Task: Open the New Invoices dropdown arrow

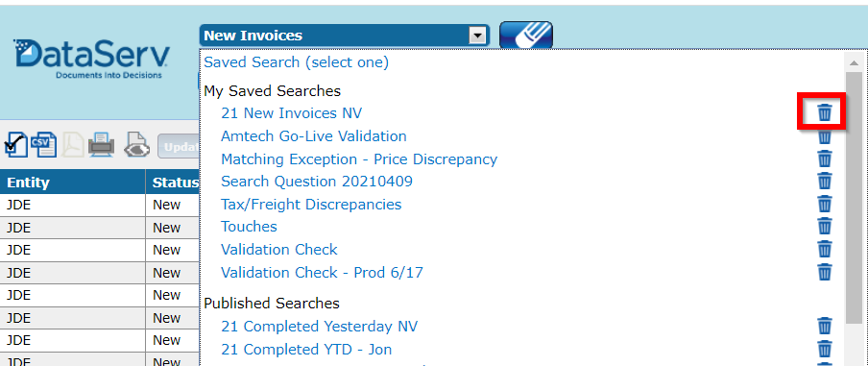Action: [x=476, y=36]
